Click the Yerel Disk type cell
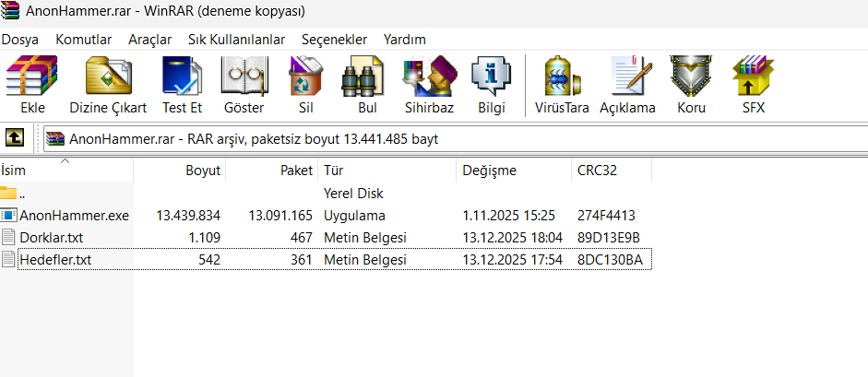 (353, 193)
